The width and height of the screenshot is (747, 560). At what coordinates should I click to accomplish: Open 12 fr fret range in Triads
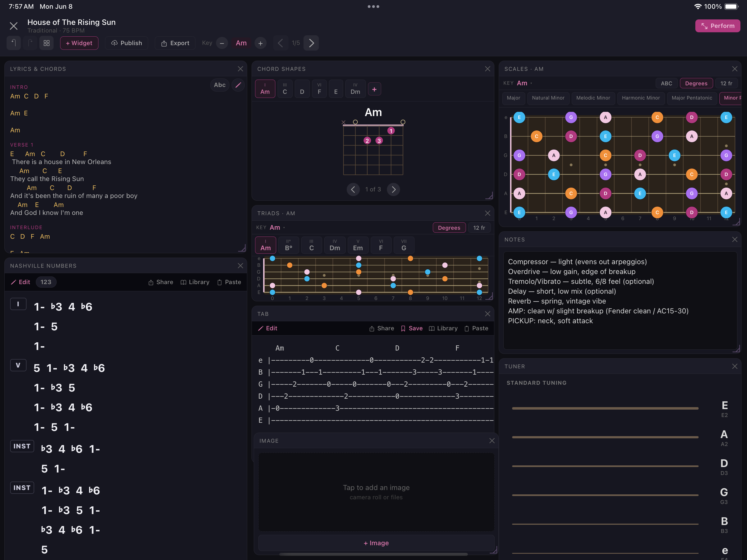point(479,228)
